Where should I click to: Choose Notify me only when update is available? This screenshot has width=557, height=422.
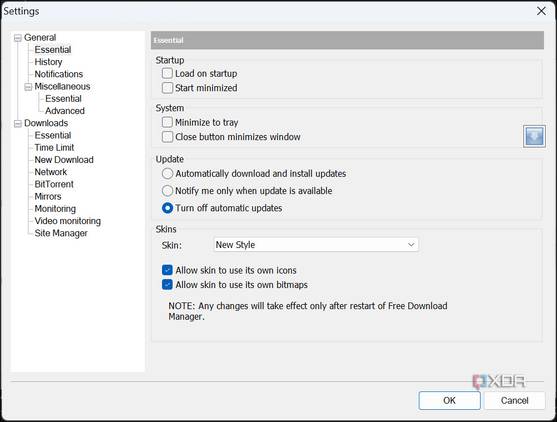[x=167, y=191]
